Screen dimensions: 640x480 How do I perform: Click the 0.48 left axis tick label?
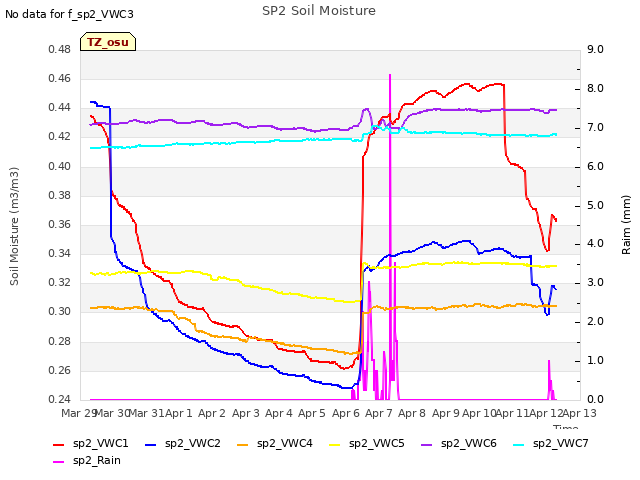coord(60,50)
